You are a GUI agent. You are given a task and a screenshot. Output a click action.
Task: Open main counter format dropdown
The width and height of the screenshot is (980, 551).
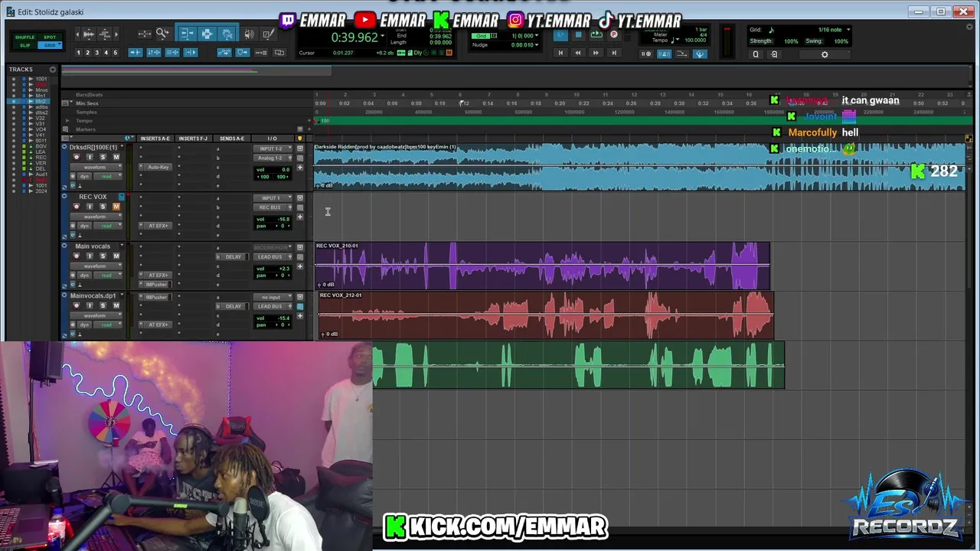(383, 37)
